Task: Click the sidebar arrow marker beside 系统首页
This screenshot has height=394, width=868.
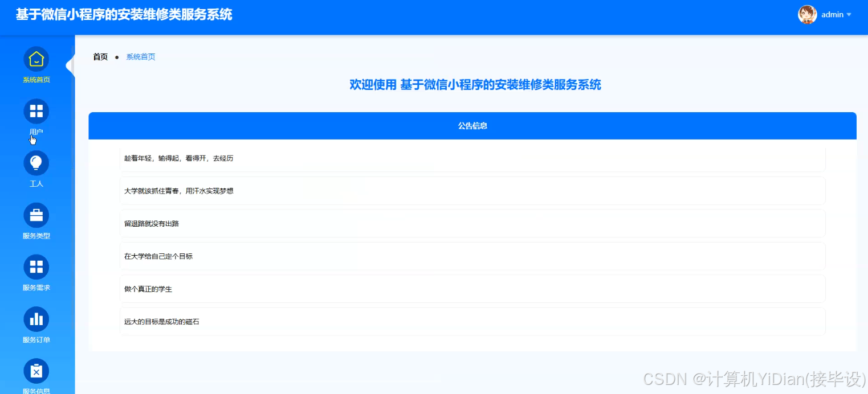Action: coord(71,65)
